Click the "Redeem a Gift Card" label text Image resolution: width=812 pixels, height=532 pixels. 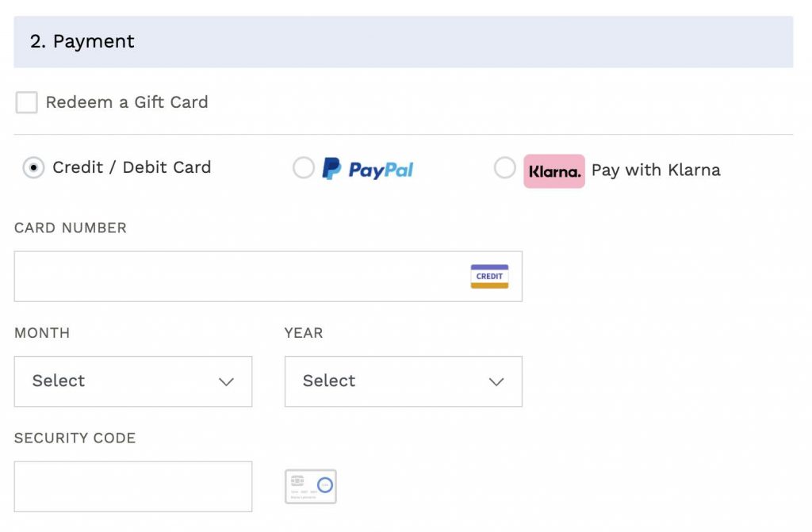click(x=127, y=102)
